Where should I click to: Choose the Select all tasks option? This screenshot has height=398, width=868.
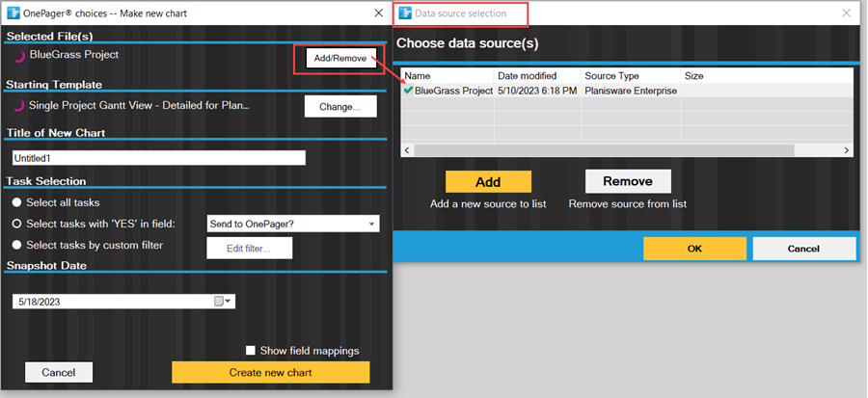(17, 203)
